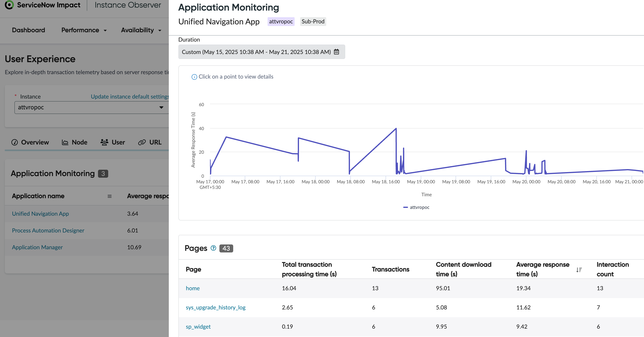Open the home page link

pos(192,288)
